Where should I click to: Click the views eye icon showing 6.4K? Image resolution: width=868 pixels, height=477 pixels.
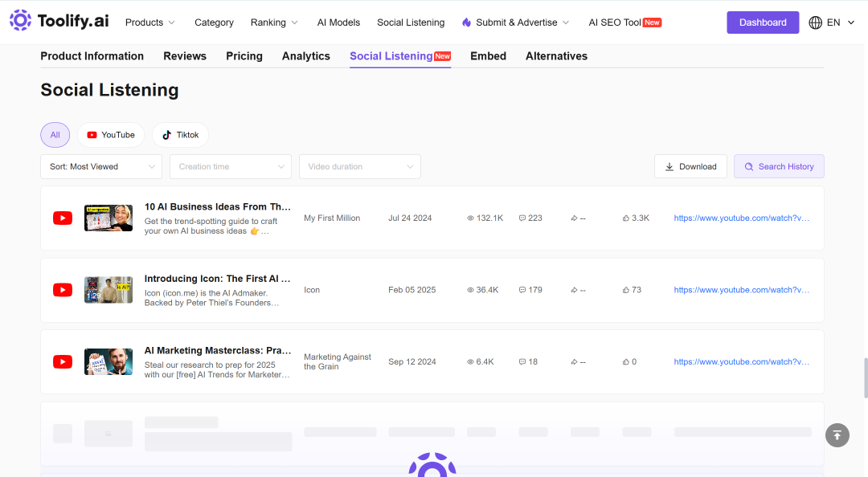(x=470, y=362)
